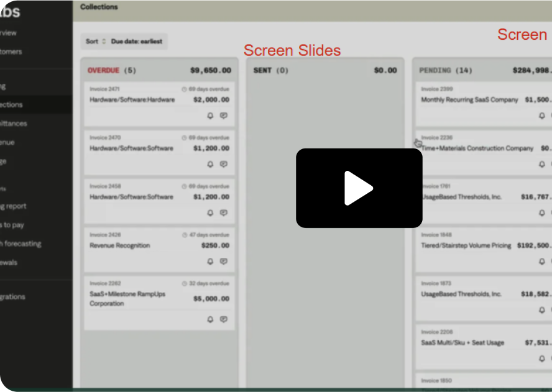This screenshot has width=552, height=392.
Task: Click the 32 days overdue label
Action: (209, 283)
